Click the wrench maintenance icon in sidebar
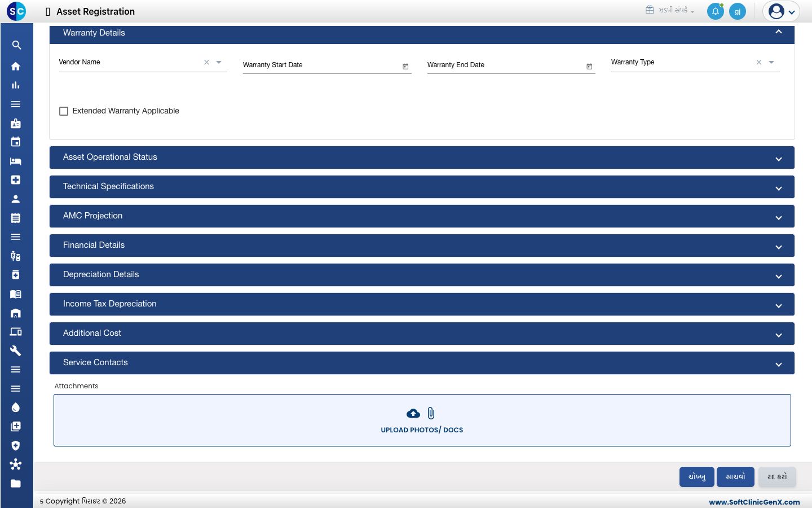 pyautogui.click(x=16, y=351)
